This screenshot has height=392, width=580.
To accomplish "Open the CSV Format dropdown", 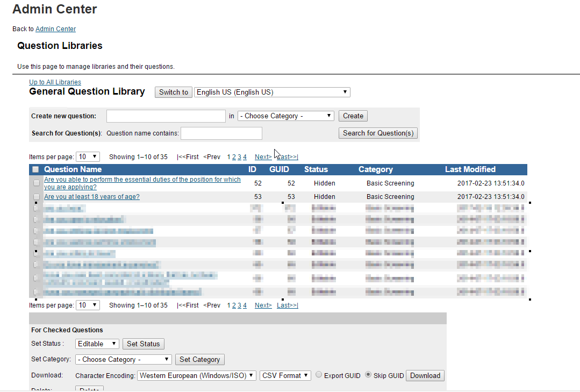I will coord(285,376).
